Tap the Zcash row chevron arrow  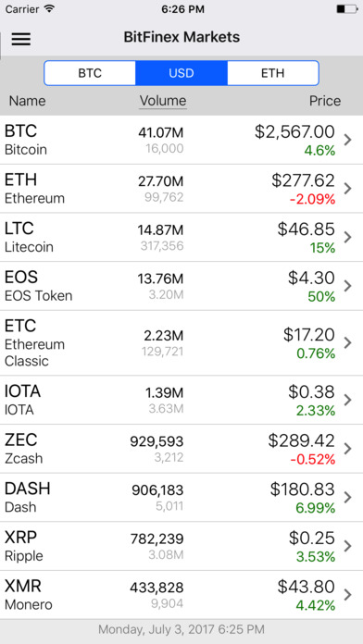pos(348,449)
